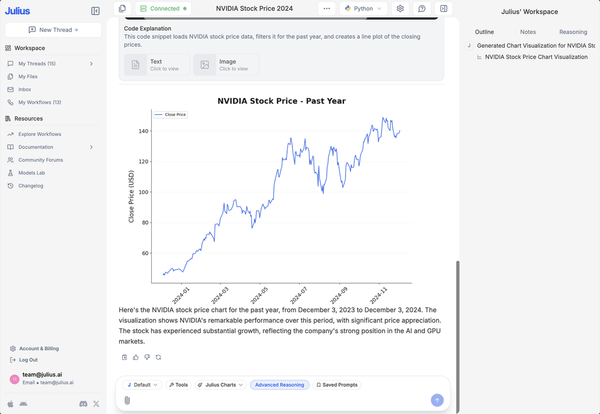Viewport: 600px width, 414px height.
Task: Click the Apple download icon
Action: tap(10, 404)
